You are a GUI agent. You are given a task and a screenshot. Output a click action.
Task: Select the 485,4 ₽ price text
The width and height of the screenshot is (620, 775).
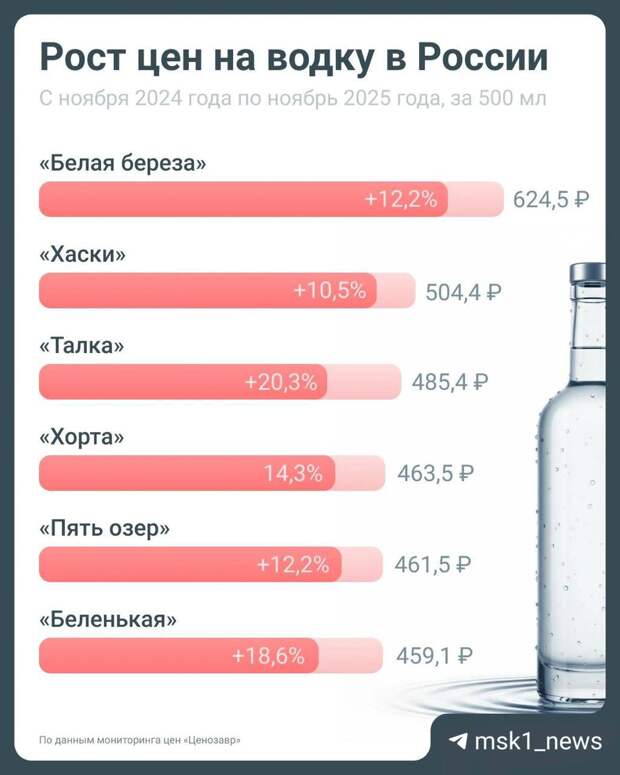coord(450,382)
